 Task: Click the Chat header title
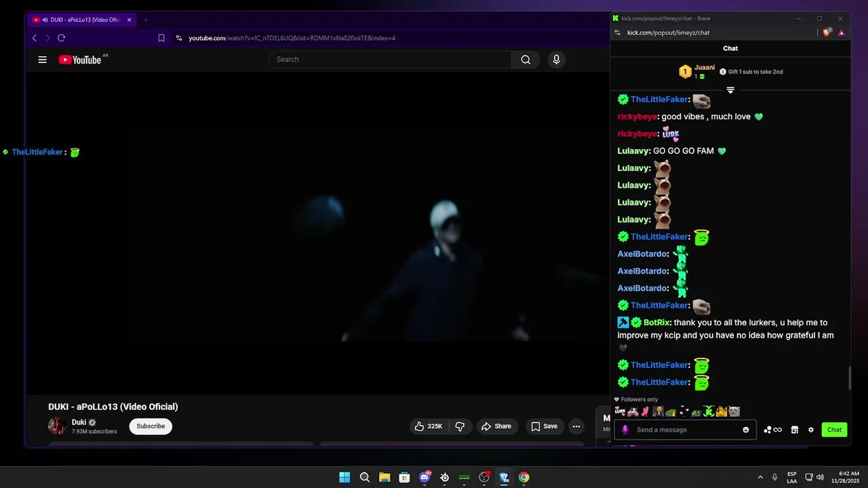[x=730, y=48]
